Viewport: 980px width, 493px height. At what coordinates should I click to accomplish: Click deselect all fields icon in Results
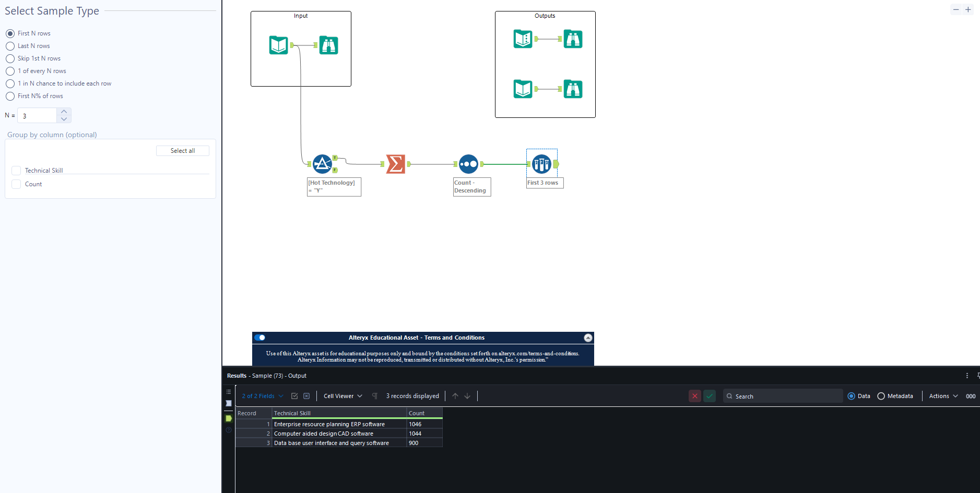[x=306, y=396]
